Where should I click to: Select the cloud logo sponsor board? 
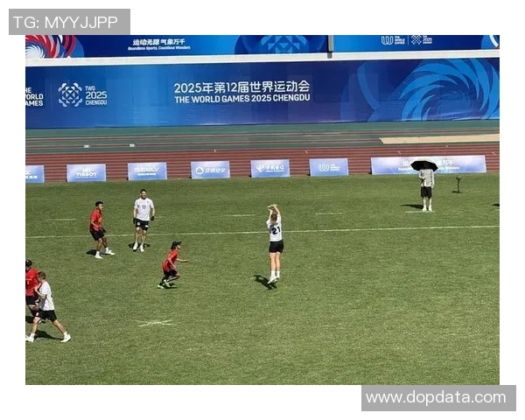pos(210,170)
